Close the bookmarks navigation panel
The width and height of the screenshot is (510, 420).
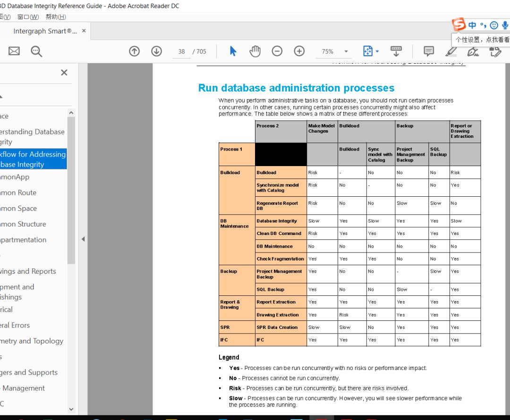64,73
